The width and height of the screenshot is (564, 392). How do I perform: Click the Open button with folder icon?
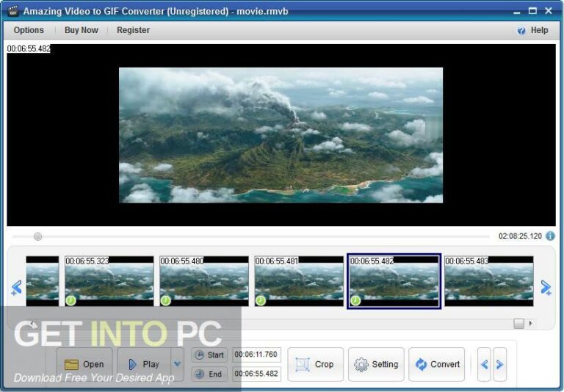coord(84,364)
